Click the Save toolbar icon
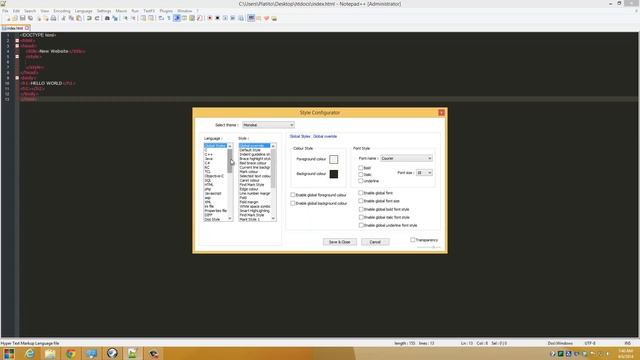The width and height of the screenshot is (640, 360). pyautogui.click(x=22, y=18)
